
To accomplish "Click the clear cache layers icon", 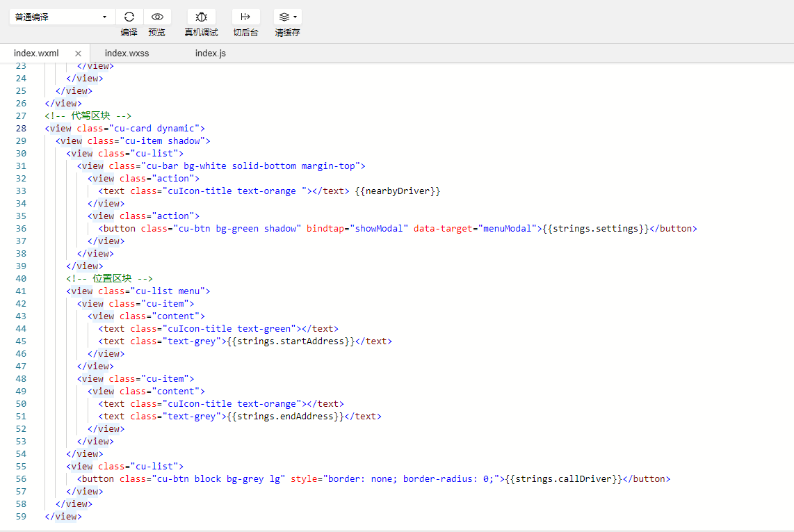I will tap(284, 17).
